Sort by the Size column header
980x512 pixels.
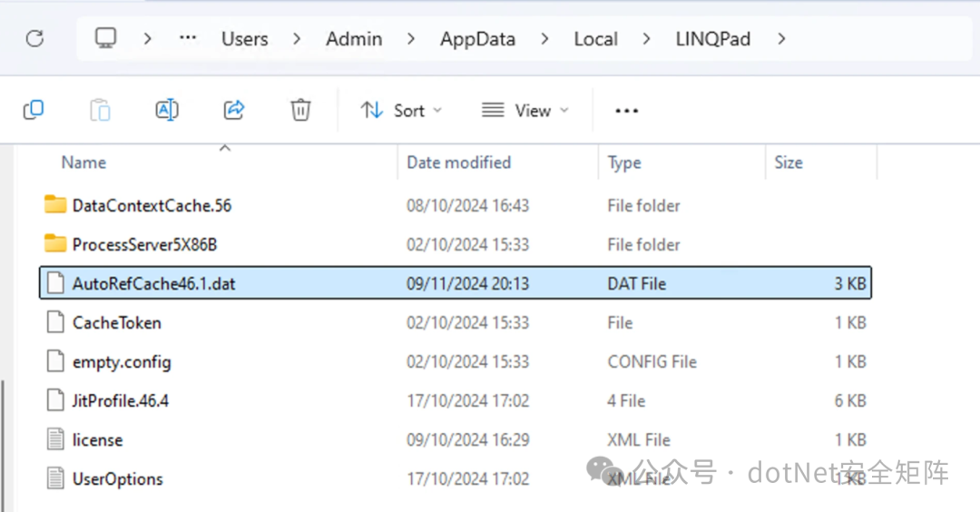(x=789, y=162)
